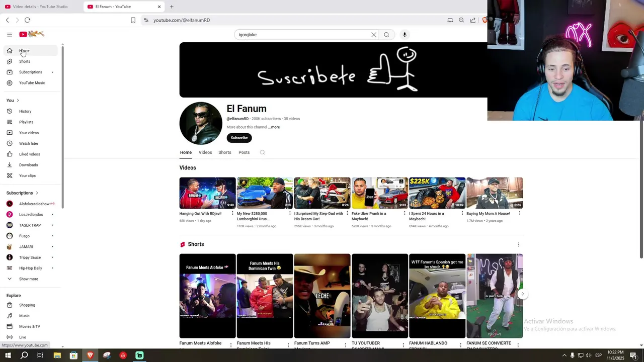Viewport: 644px width, 362px height.
Task: Open Shorts shelf options menu
Action: coord(519,245)
